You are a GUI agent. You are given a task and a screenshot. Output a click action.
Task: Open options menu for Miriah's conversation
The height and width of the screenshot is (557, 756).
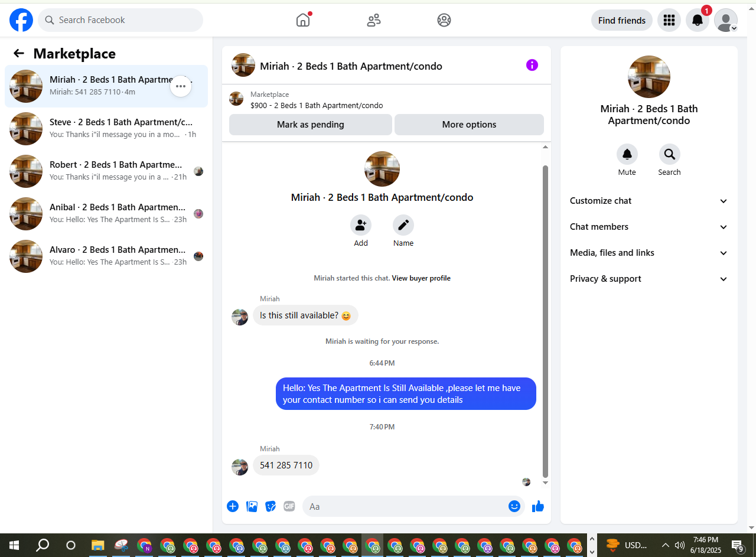181,86
